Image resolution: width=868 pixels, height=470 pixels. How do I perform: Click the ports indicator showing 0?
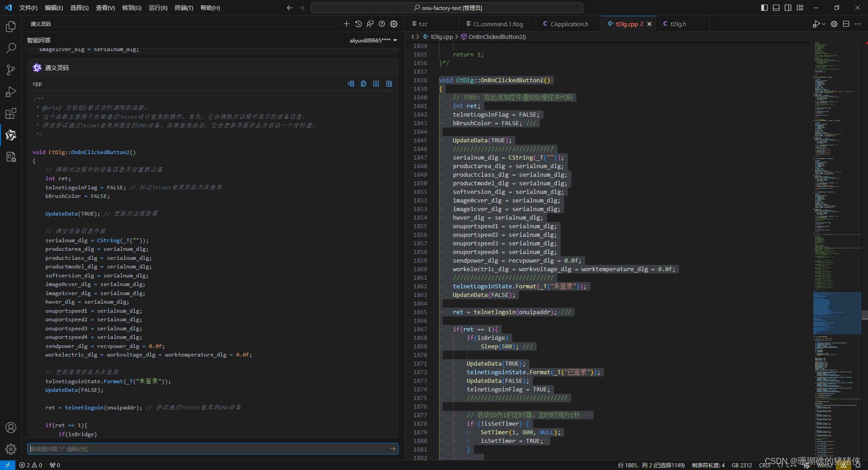(55, 465)
